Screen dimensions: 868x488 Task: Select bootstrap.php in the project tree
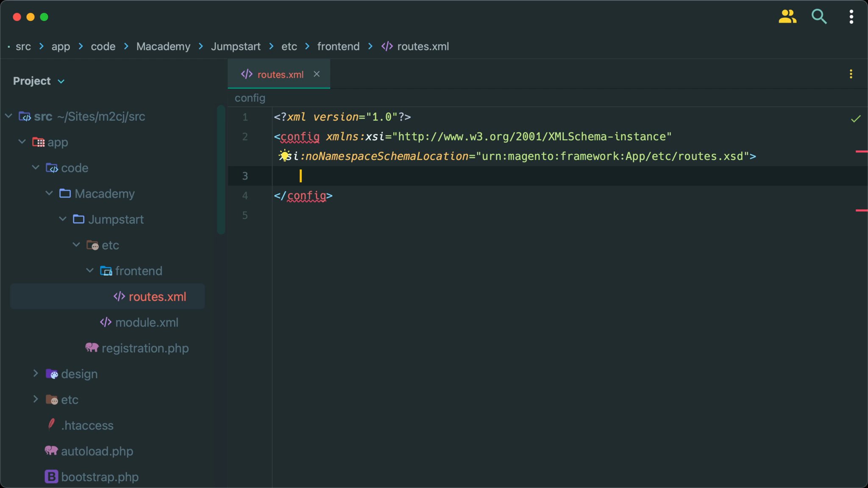pyautogui.click(x=100, y=477)
